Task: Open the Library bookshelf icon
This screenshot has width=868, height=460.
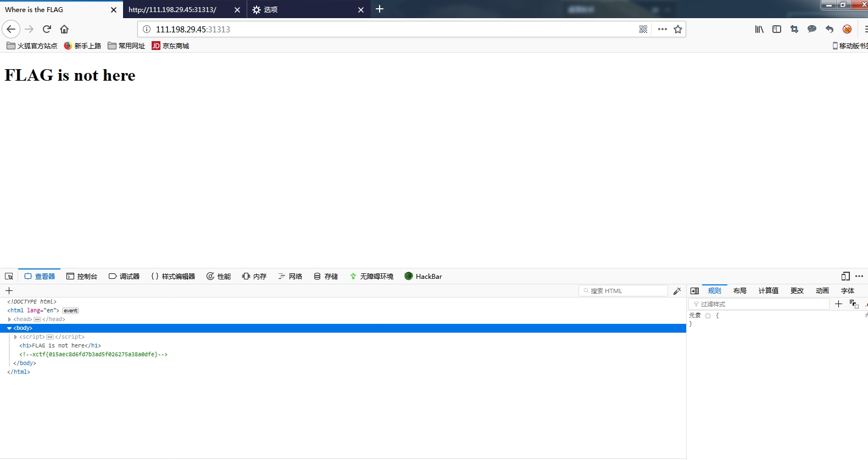Action: click(759, 29)
